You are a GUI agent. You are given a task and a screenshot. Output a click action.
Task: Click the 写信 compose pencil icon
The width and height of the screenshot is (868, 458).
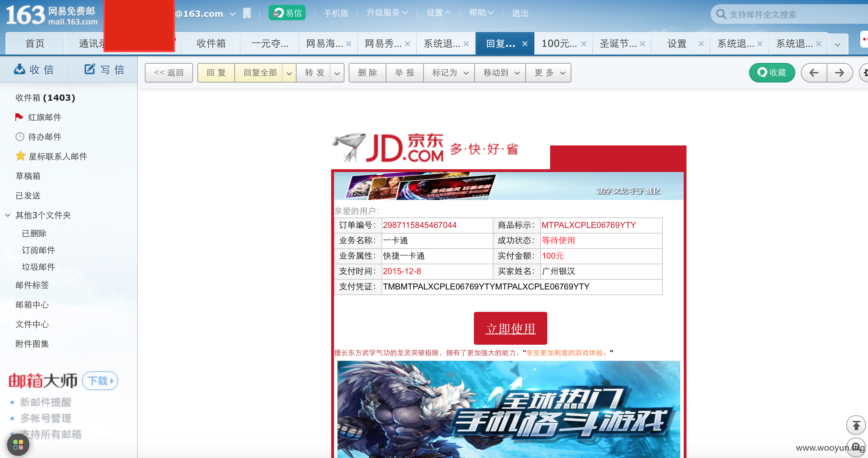[90, 69]
